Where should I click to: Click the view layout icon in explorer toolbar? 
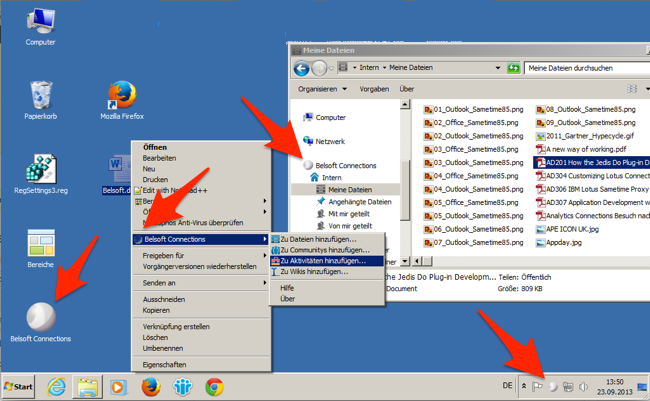point(632,89)
